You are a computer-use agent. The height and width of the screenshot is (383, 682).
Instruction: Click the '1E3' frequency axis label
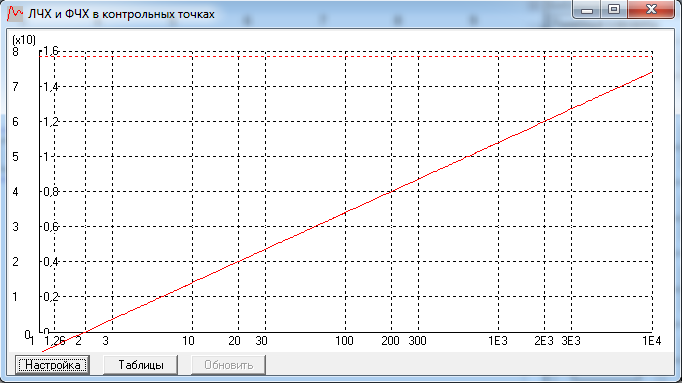point(498,341)
